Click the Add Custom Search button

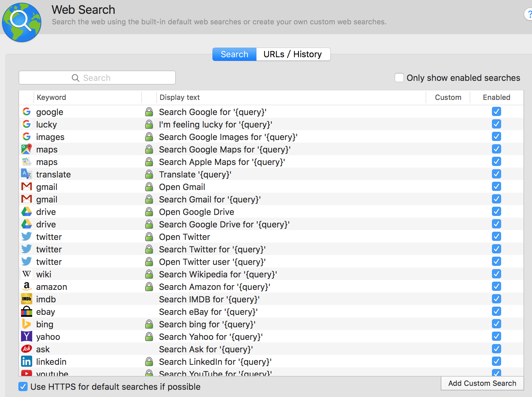(482, 383)
